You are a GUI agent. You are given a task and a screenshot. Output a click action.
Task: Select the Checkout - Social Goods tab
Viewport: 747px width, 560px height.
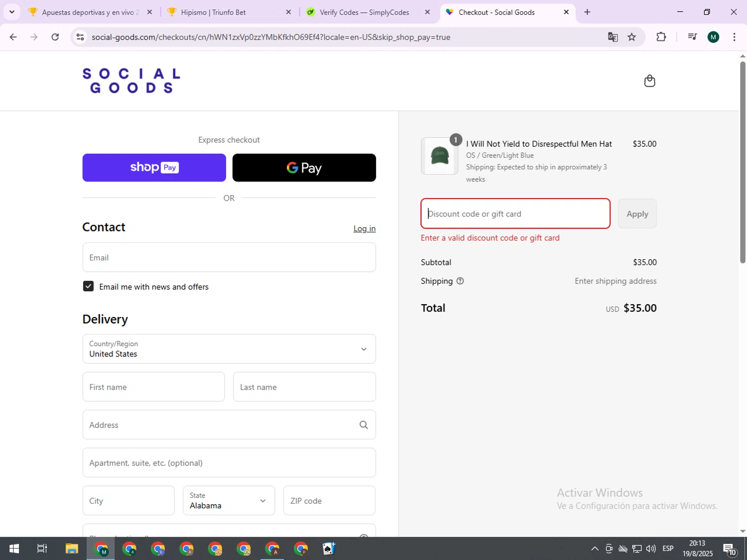click(507, 12)
